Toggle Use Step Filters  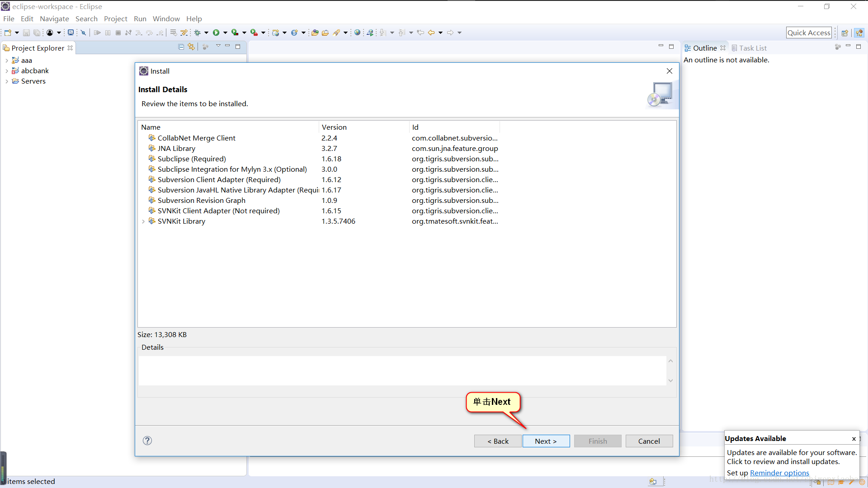pos(184,33)
